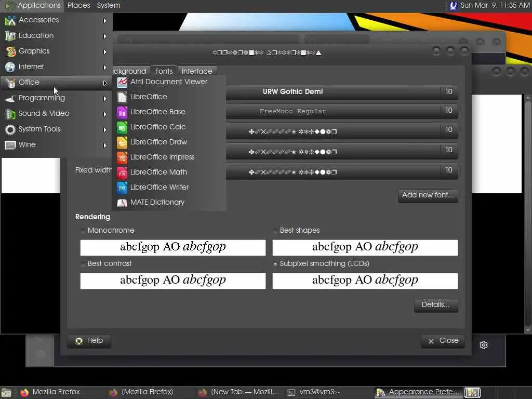Switch to (New Tab — Mozilla) taskbar window
Viewport: 532px width, 399px height.
239,392
